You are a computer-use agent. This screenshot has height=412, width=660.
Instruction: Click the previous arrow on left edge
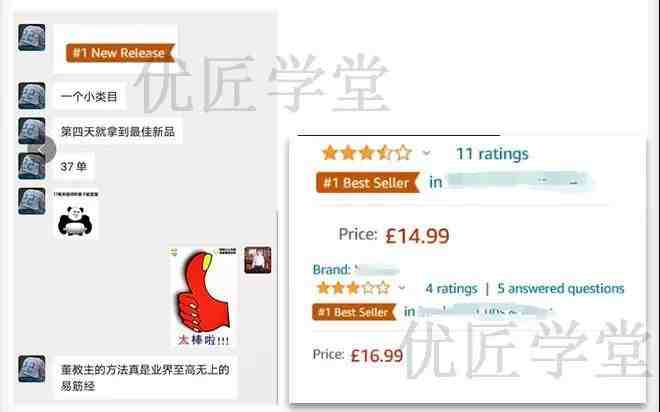coord(42,149)
